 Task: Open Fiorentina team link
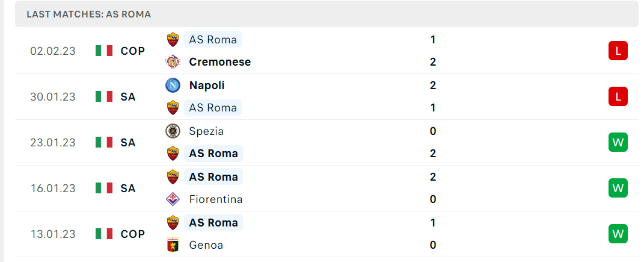click(216, 199)
